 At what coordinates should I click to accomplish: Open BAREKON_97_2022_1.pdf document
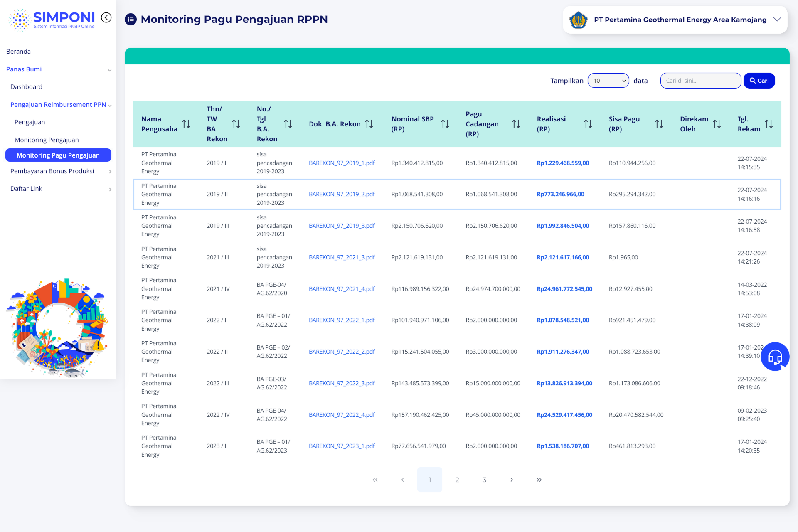pos(342,320)
